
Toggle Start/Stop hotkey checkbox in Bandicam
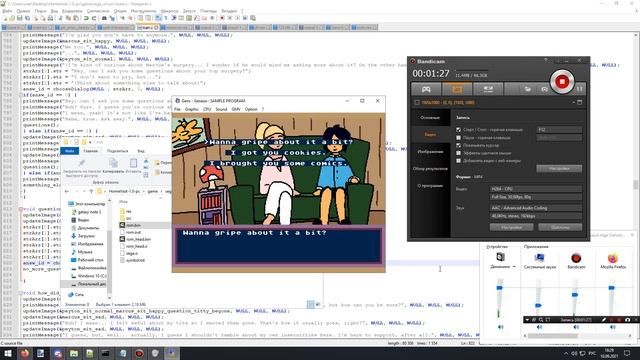coord(458,129)
